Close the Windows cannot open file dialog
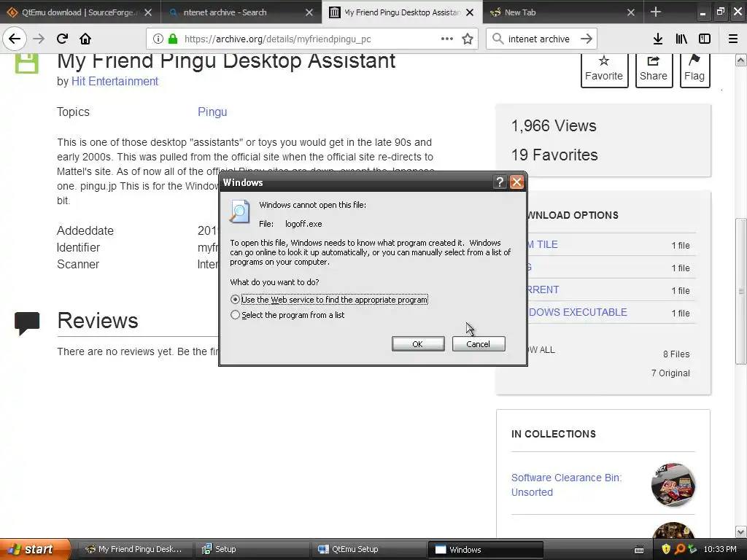 (517, 182)
